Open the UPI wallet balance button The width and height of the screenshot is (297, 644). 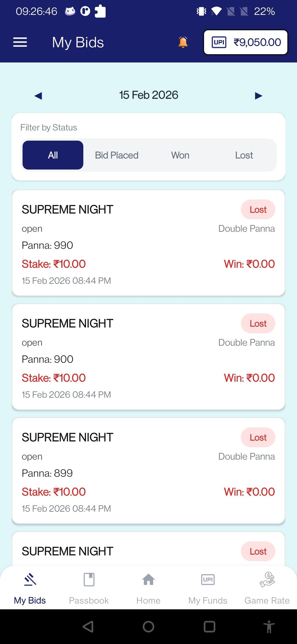click(x=246, y=42)
